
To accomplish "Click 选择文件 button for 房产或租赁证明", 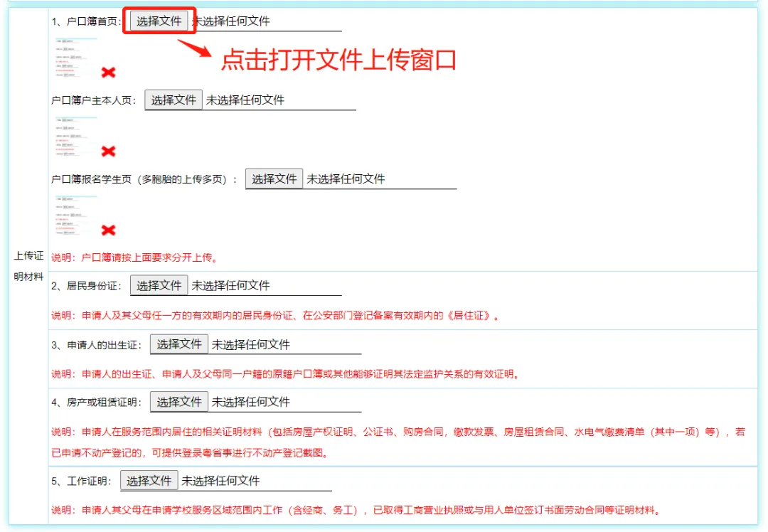I will [x=178, y=402].
